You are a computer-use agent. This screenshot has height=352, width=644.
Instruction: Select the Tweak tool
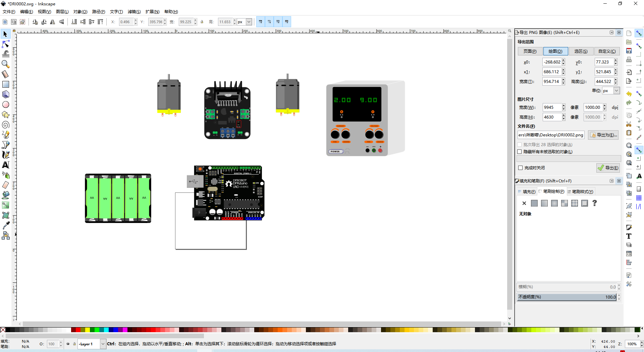pyautogui.click(x=5, y=54)
